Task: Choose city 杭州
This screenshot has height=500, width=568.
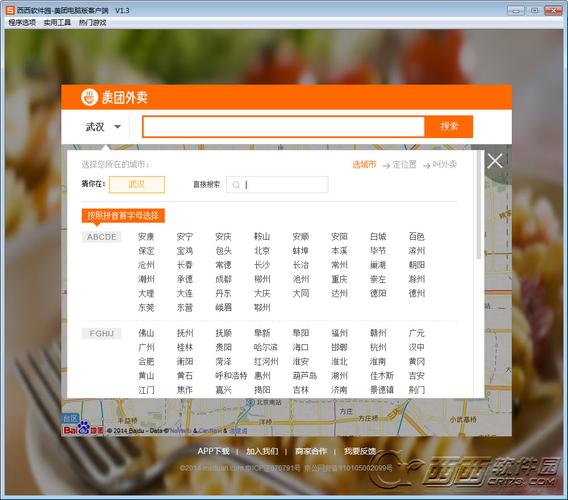Action: tap(378, 347)
